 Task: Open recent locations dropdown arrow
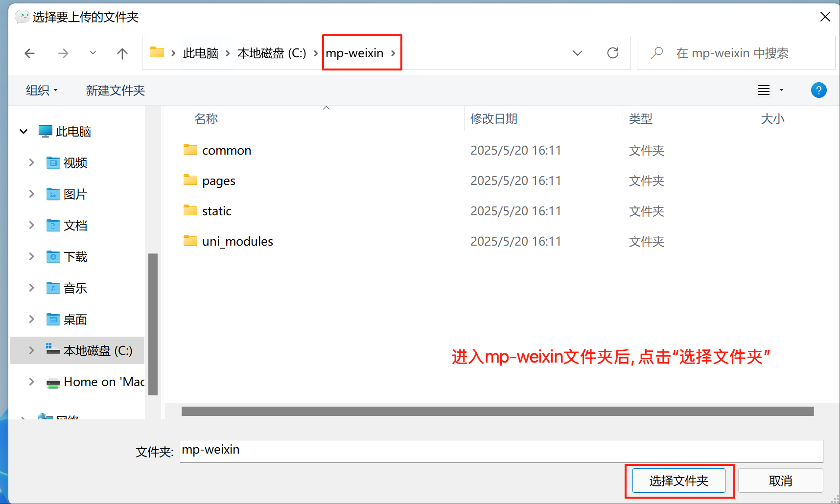93,53
